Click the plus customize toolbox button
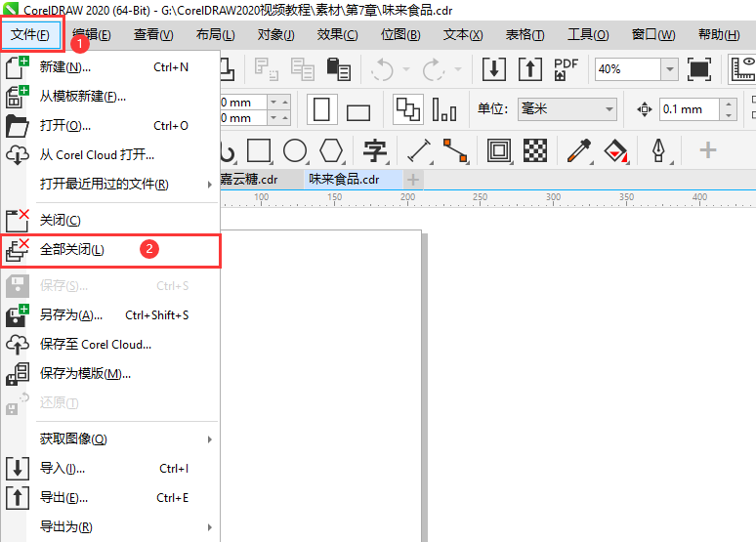This screenshot has width=756, height=542. point(708,150)
